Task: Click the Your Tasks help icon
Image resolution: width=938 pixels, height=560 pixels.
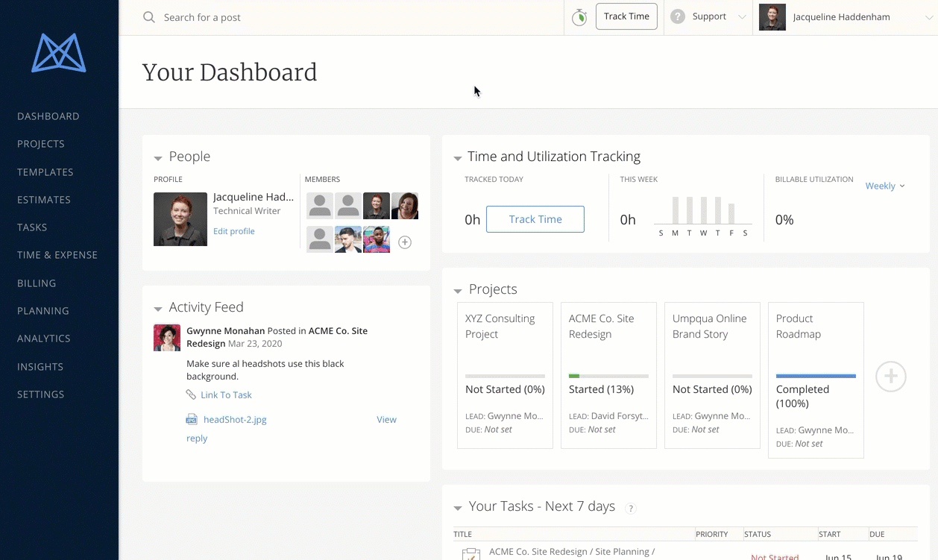Action: pyautogui.click(x=630, y=509)
